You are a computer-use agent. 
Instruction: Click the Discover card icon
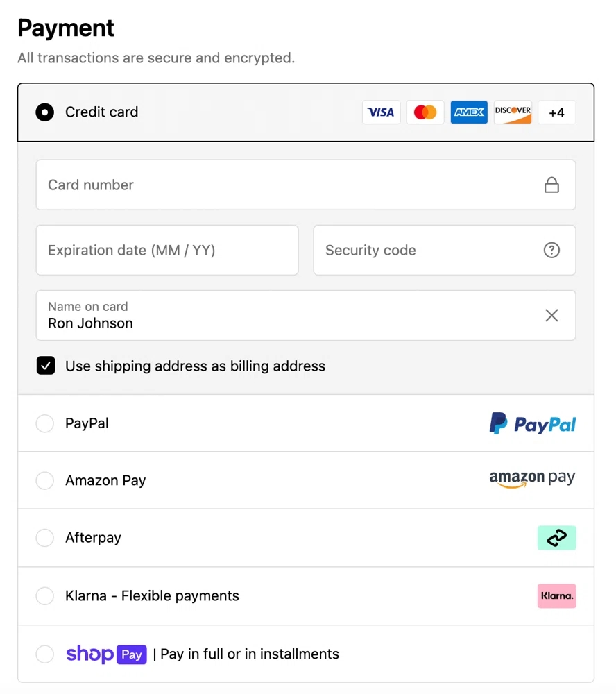513,112
